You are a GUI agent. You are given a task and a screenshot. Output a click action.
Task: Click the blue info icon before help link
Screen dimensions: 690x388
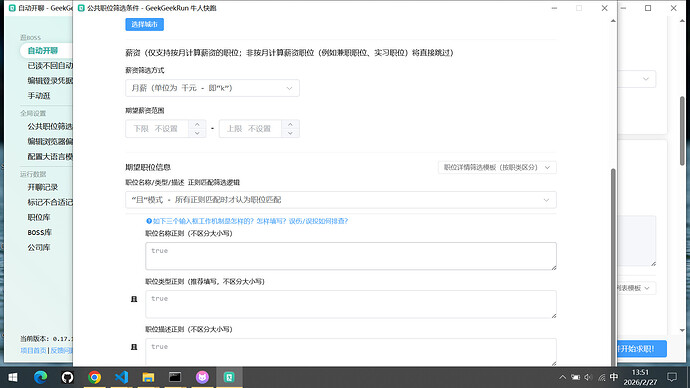[149, 221]
